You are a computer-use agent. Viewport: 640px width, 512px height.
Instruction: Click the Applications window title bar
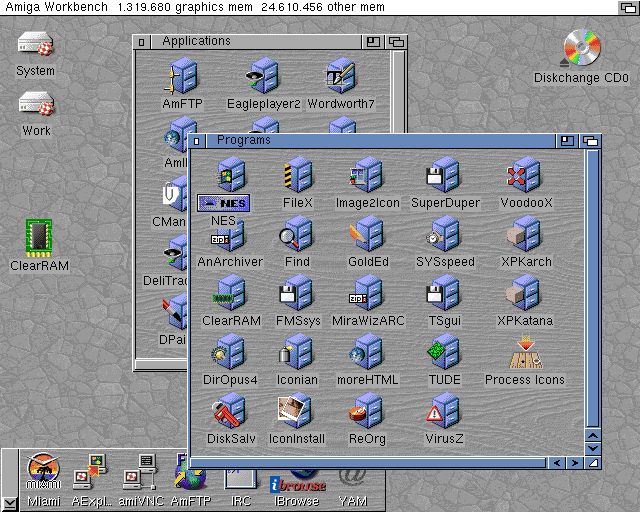click(x=256, y=42)
